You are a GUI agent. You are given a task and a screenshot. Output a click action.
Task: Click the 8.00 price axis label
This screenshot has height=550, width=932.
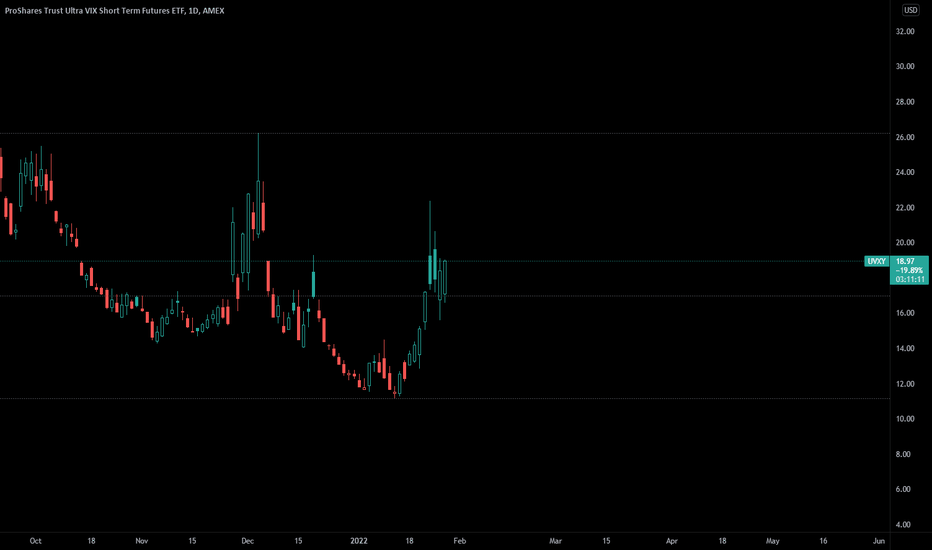(903, 454)
